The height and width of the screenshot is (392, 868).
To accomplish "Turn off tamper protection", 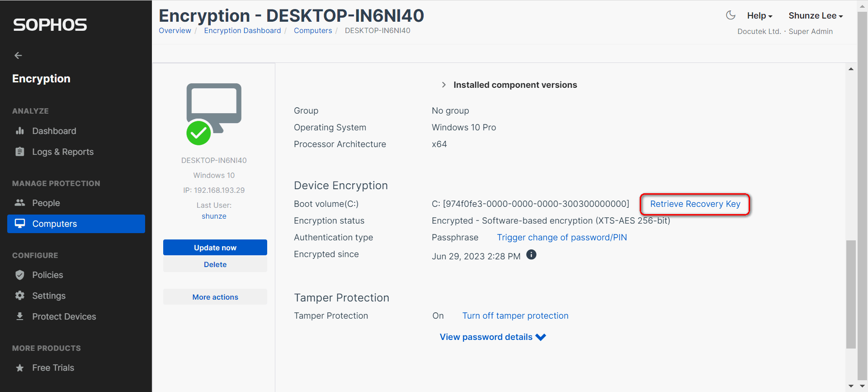I will pos(515,316).
